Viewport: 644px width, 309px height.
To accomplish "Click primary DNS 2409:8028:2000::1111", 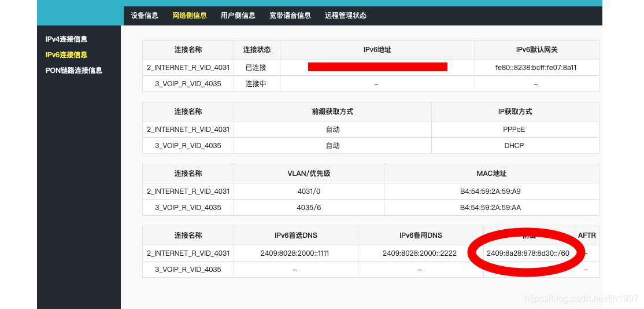I will point(295,253).
